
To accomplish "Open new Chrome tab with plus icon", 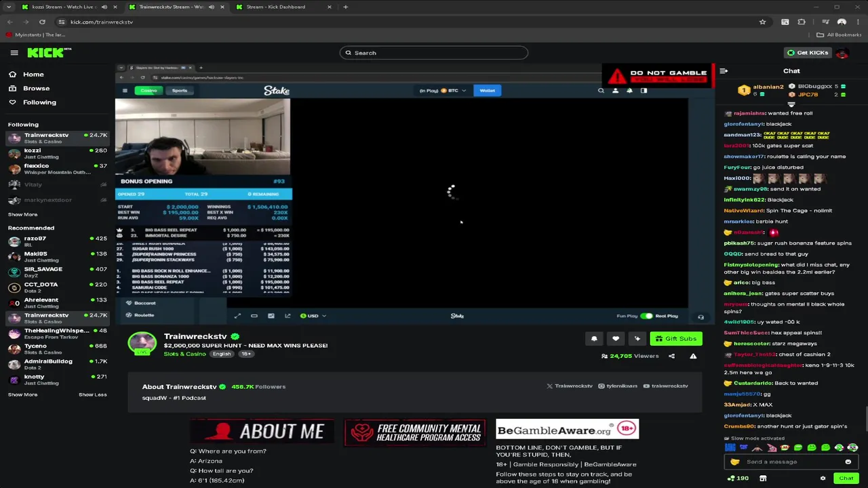I will coord(345,7).
